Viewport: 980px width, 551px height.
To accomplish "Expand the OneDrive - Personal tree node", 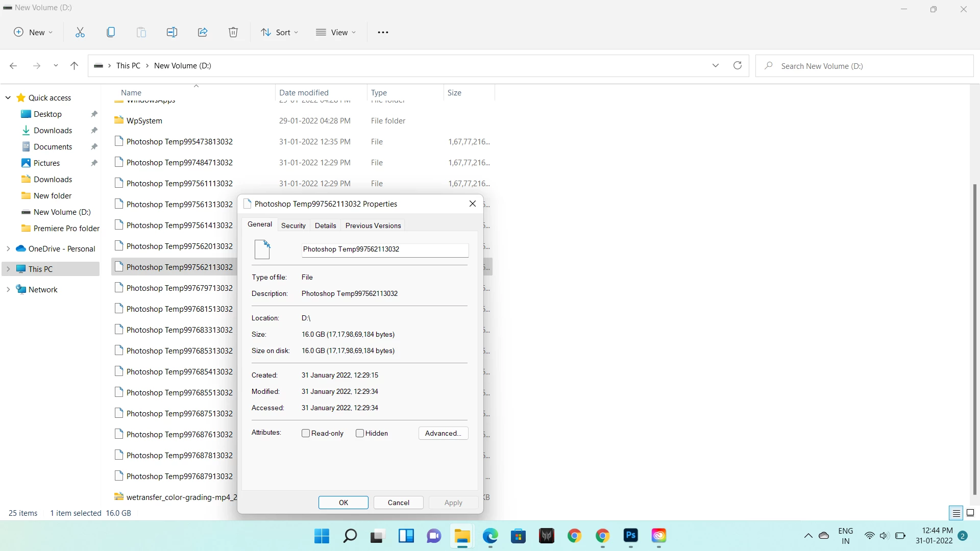I will (x=8, y=248).
